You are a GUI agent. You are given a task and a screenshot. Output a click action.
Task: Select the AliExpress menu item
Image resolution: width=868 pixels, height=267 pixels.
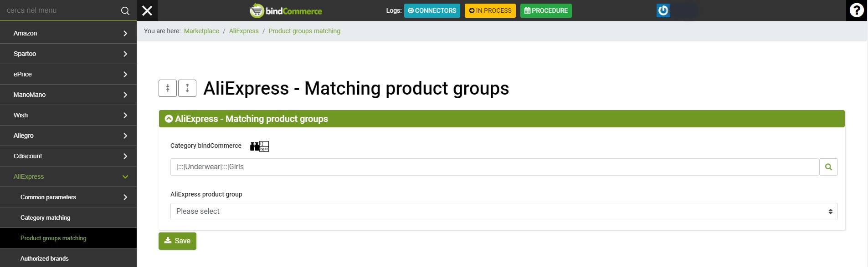coord(68,176)
